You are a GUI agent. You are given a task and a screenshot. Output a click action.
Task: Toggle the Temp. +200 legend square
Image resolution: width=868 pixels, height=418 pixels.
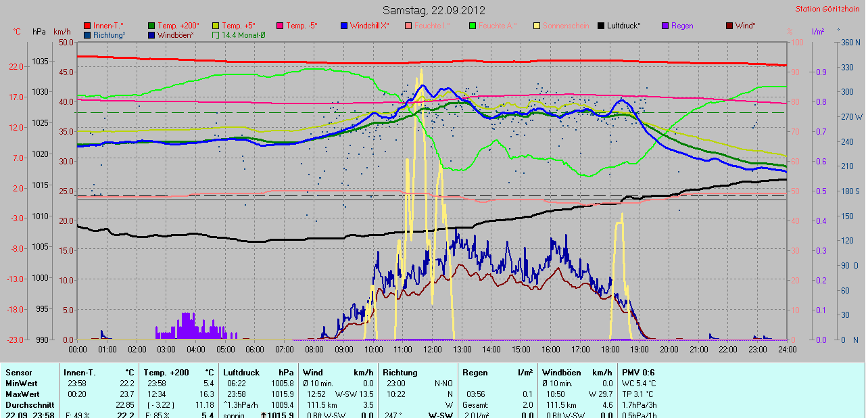click(x=151, y=26)
